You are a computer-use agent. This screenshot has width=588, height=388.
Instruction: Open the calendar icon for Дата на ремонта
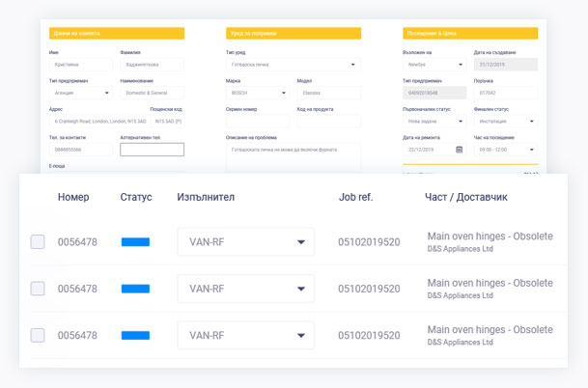point(459,150)
